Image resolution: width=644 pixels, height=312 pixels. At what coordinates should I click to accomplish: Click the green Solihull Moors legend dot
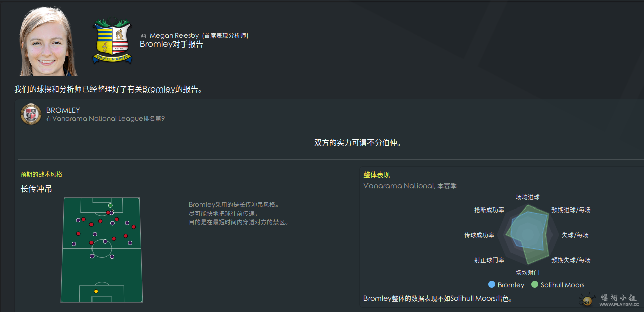click(535, 284)
